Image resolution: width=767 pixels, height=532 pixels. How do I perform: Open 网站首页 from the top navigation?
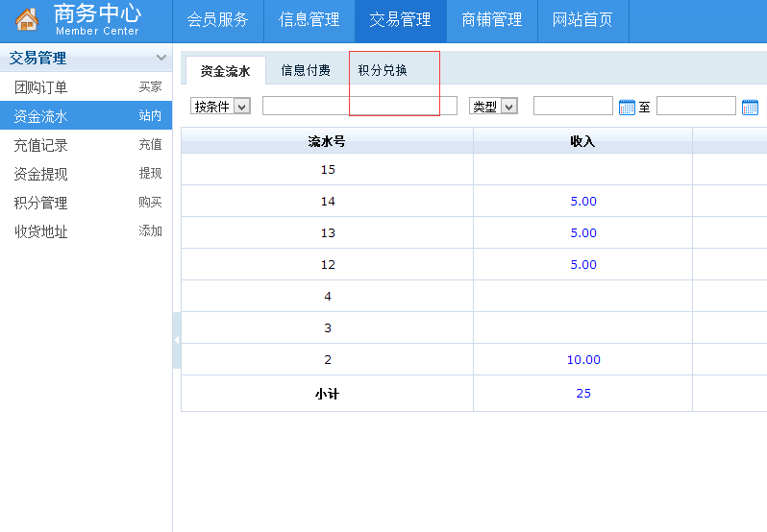(x=582, y=20)
